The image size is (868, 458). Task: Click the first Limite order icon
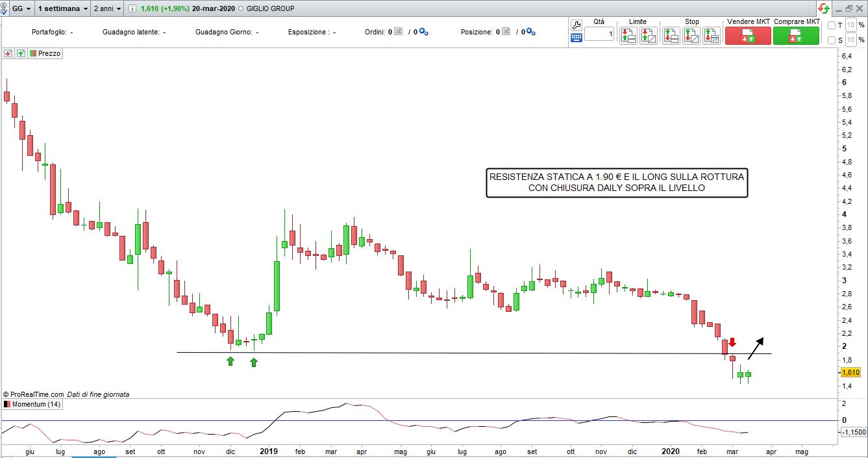click(628, 36)
